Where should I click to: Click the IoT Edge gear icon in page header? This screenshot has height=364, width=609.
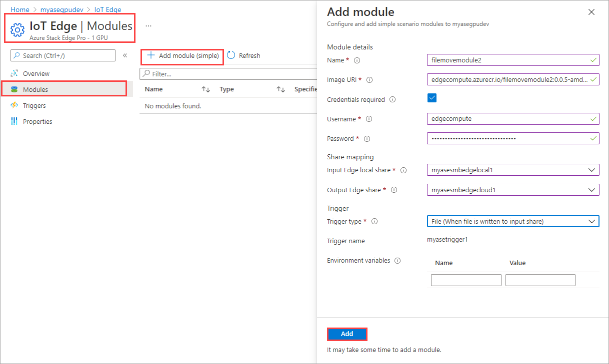17,30
